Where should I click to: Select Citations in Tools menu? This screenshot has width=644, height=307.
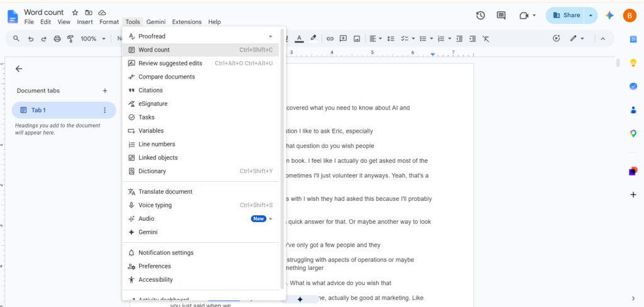pyautogui.click(x=201, y=91)
